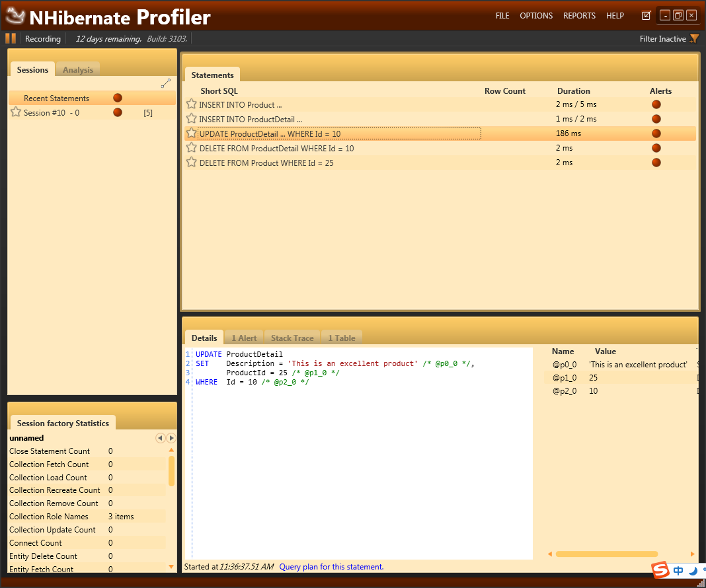Click parameters horizontal scrollbar left arrow

pos(550,554)
